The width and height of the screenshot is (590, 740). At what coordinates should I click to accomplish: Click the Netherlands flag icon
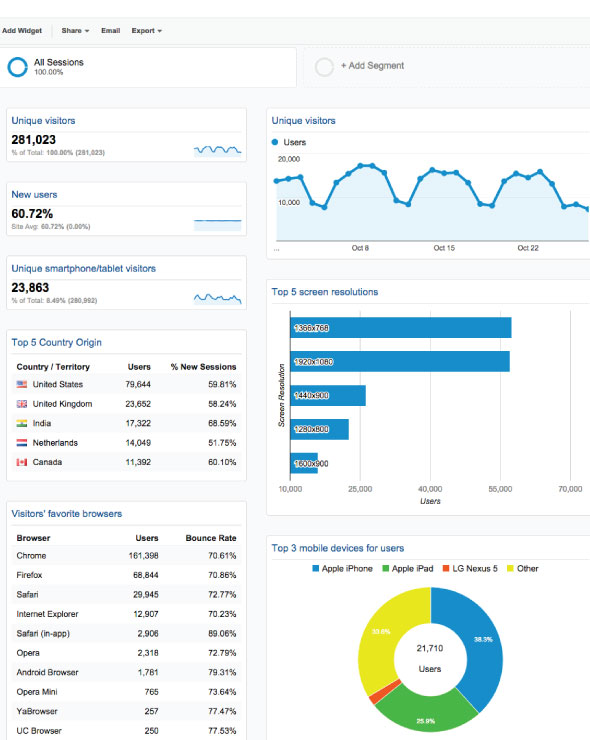[22, 443]
